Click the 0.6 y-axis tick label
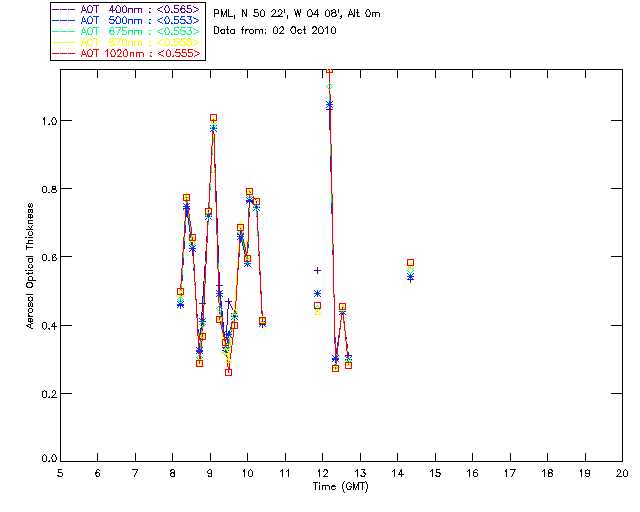 click(49, 257)
